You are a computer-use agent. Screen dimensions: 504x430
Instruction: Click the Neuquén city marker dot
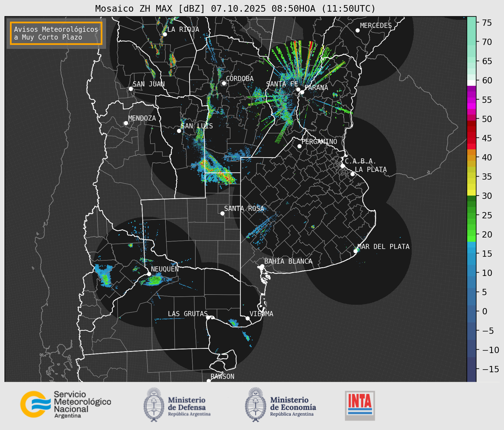149,274
